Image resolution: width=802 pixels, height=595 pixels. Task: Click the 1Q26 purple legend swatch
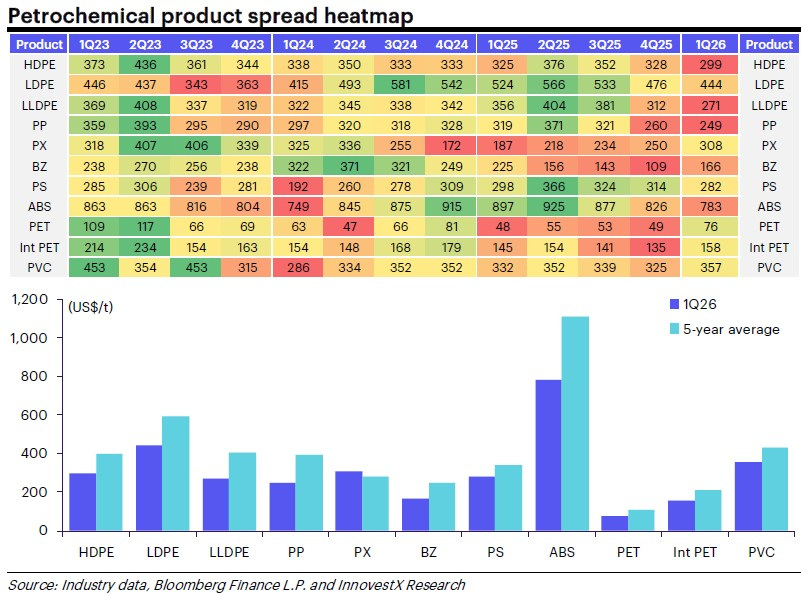673,305
